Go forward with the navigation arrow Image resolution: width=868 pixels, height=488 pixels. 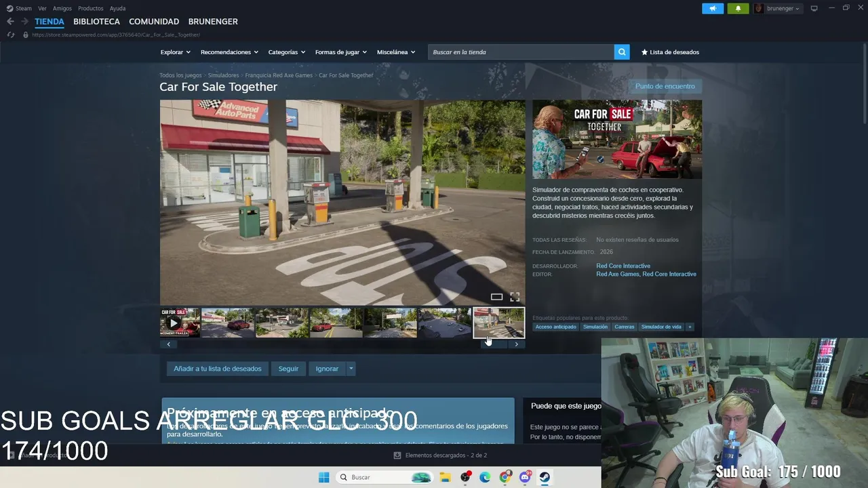click(x=24, y=22)
